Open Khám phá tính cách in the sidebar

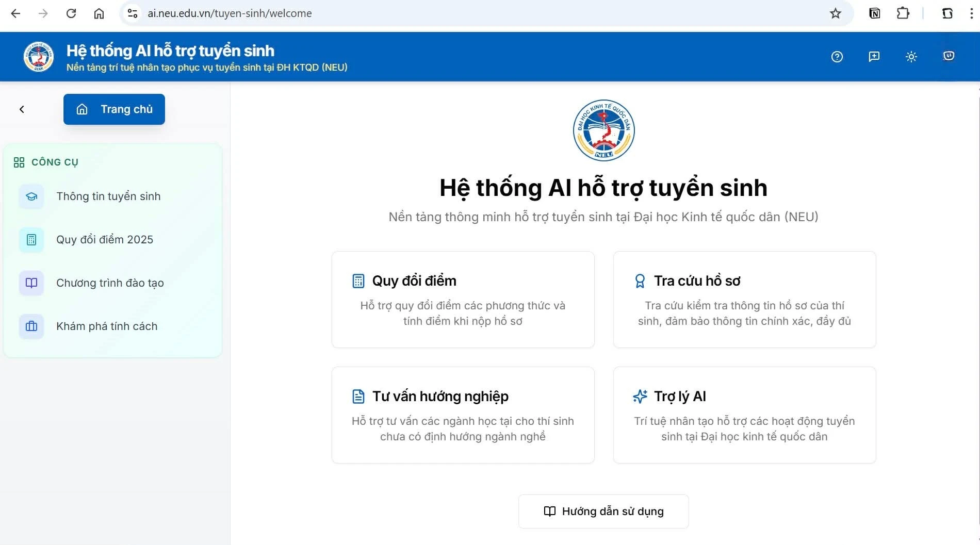[x=112, y=326]
